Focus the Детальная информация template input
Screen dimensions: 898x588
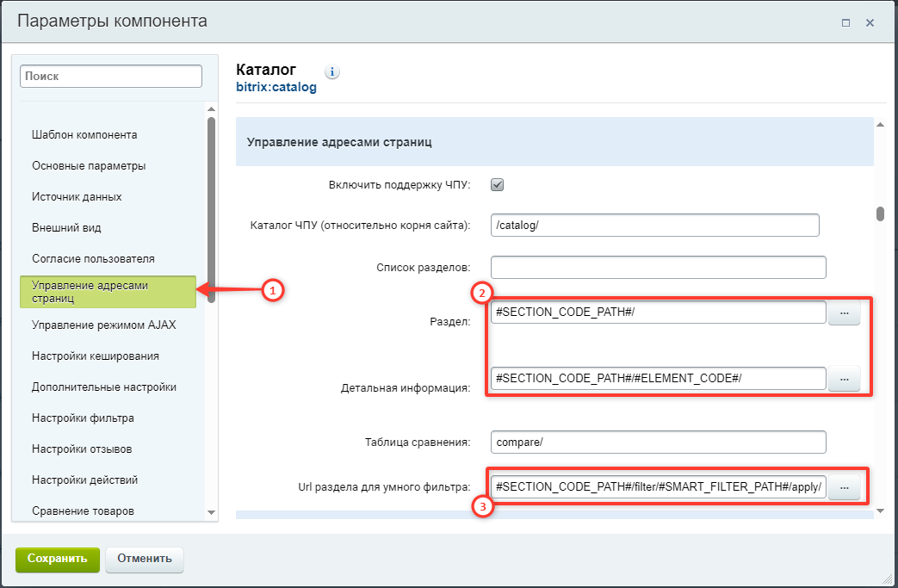click(x=658, y=379)
